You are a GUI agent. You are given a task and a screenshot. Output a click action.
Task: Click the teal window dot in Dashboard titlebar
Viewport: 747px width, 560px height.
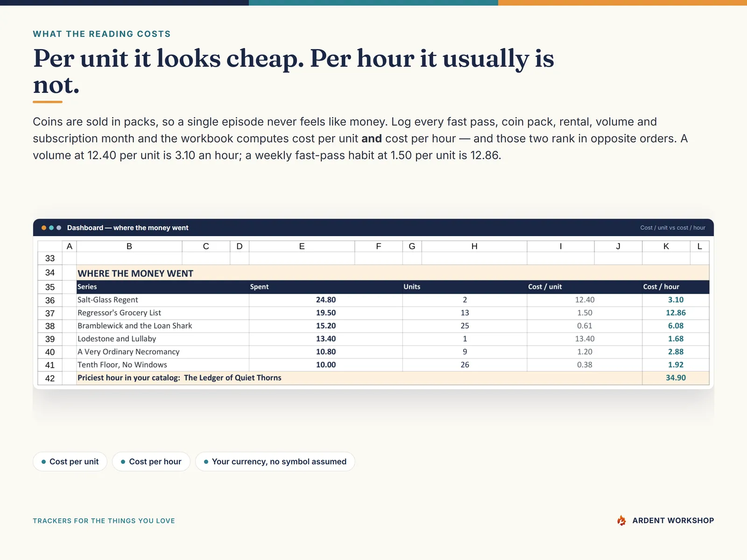click(51, 228)
